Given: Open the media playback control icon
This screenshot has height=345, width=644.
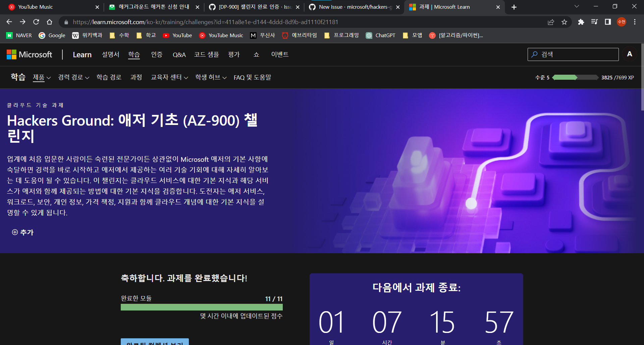Looking at the screenshot, I should pos(594,22).
